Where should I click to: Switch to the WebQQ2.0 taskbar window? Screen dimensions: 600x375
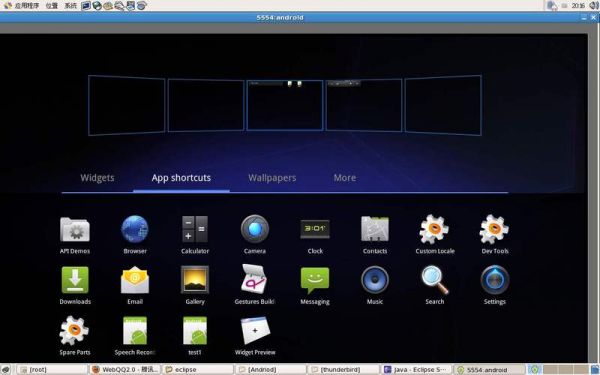tap(126, 370)
